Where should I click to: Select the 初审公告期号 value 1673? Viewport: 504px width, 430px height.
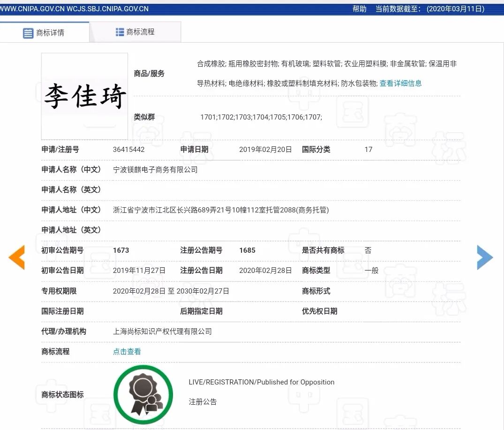pyautogui.click(x=121, y=250)
